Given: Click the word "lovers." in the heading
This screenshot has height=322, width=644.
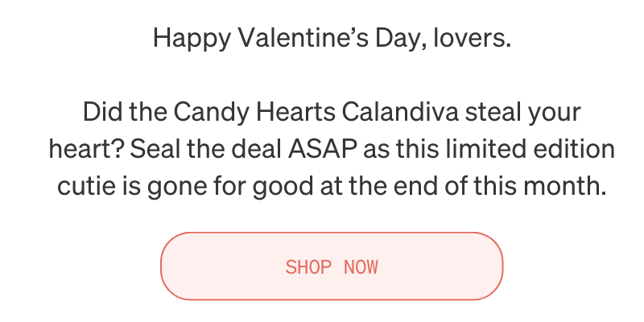Looking at the screenshot, I should 473,38.
